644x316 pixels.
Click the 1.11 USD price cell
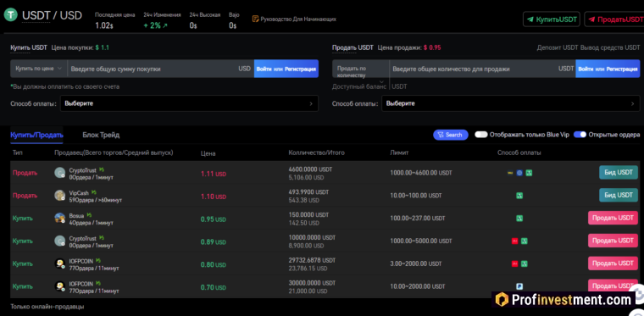214,174
